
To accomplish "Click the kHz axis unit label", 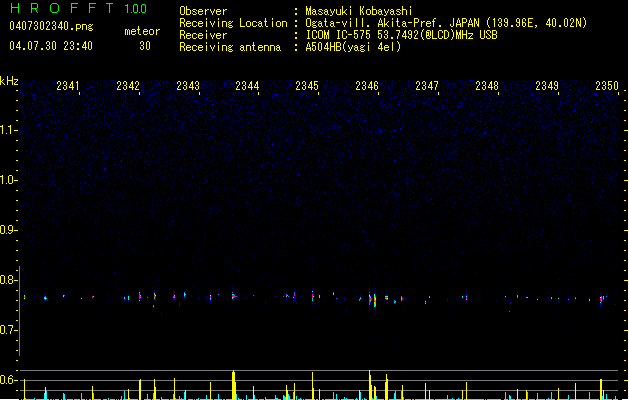I will [9, 81].
